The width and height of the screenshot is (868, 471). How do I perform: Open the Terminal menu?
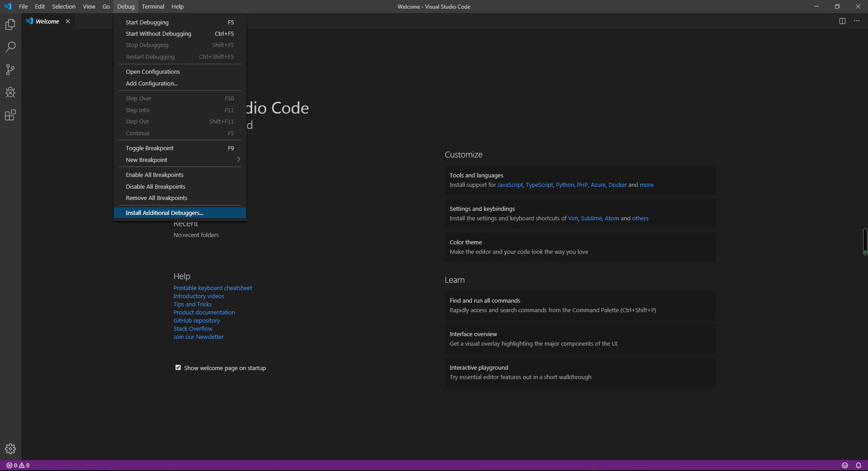pyautogui.click(x=153, y=6)
